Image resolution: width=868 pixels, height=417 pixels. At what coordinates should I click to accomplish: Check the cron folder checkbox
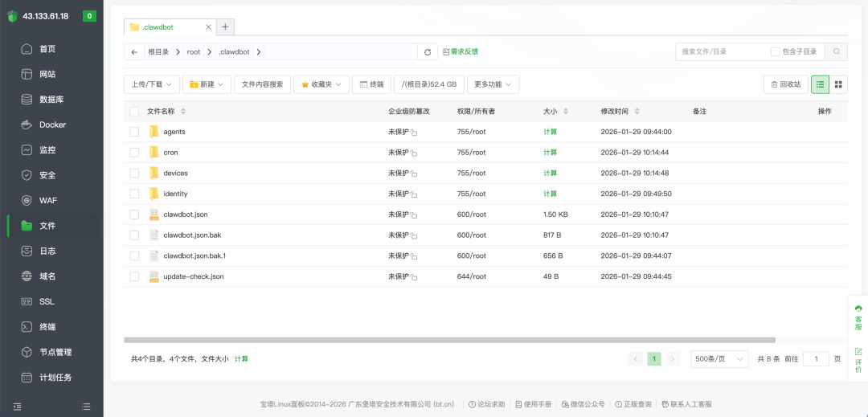134,152
